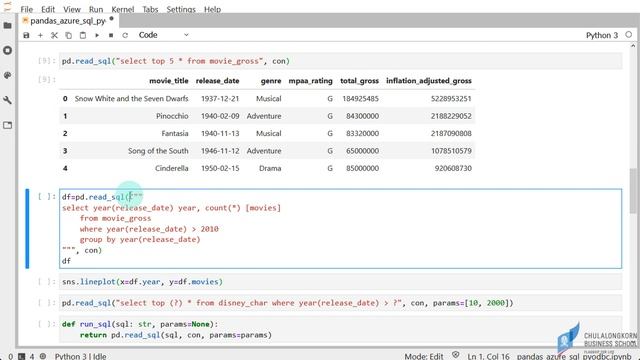Open the running kernels sidebar icon
640x360 pixels.
(7, 50)
